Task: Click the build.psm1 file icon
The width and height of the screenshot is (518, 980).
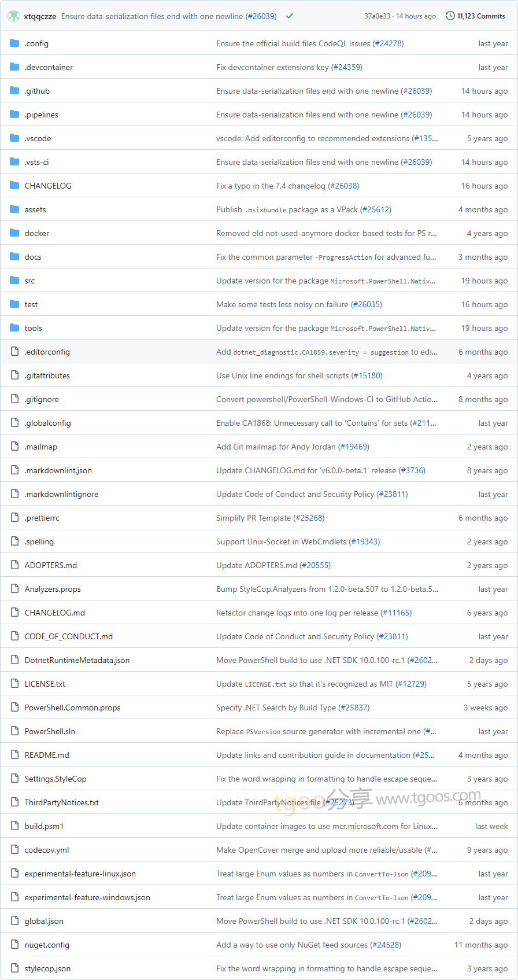Action: [14, 826]
